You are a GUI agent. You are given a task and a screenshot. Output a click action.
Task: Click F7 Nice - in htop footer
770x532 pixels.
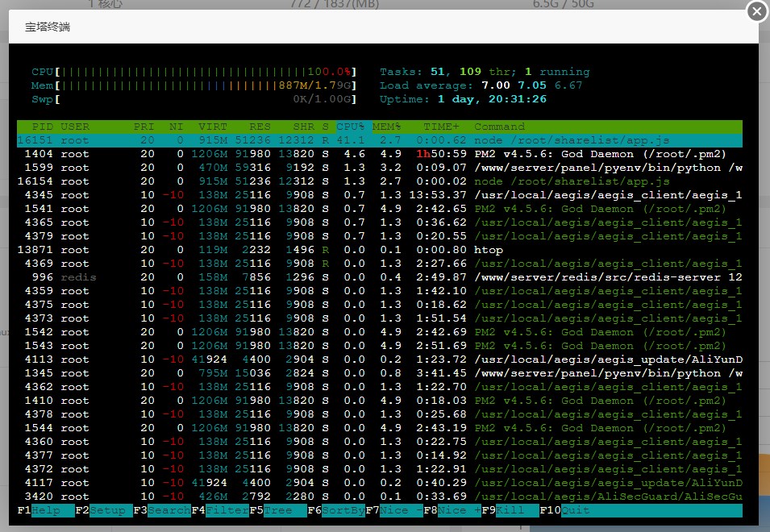coord(394,510)
